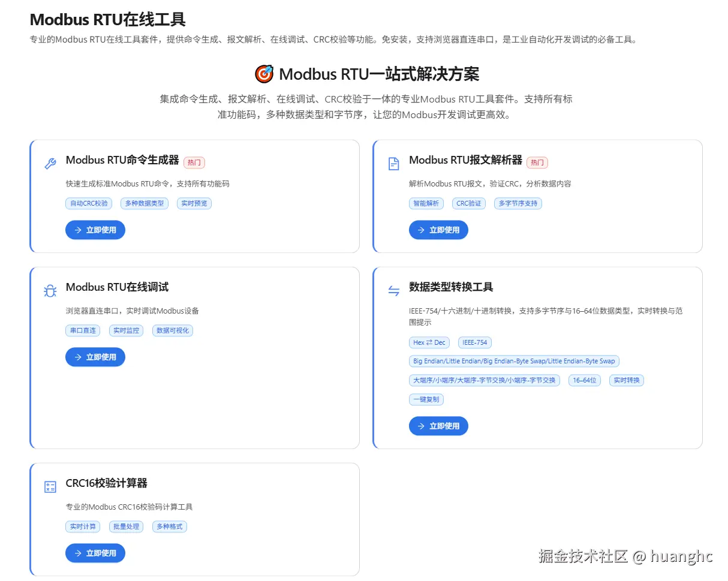Screen dimensions: 728x581
Task: Select the 多字节序支持 tag
Action: (518, 203)
